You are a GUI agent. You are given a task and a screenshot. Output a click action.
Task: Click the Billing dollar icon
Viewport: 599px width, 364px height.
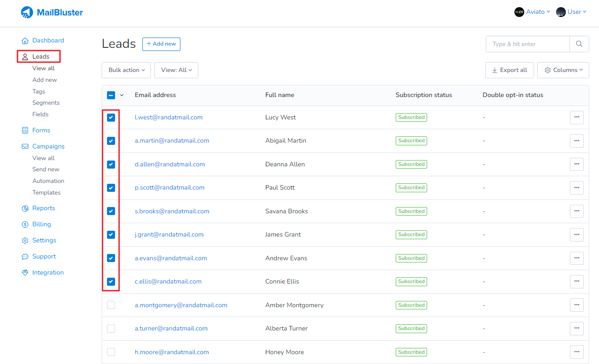[x=25, y=224]
